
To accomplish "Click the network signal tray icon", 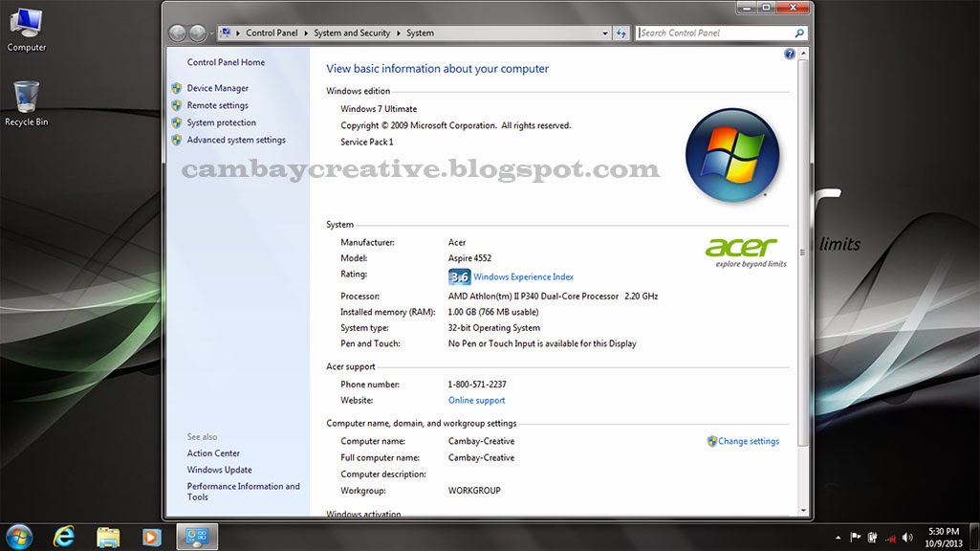I will [x=890, y=538].
